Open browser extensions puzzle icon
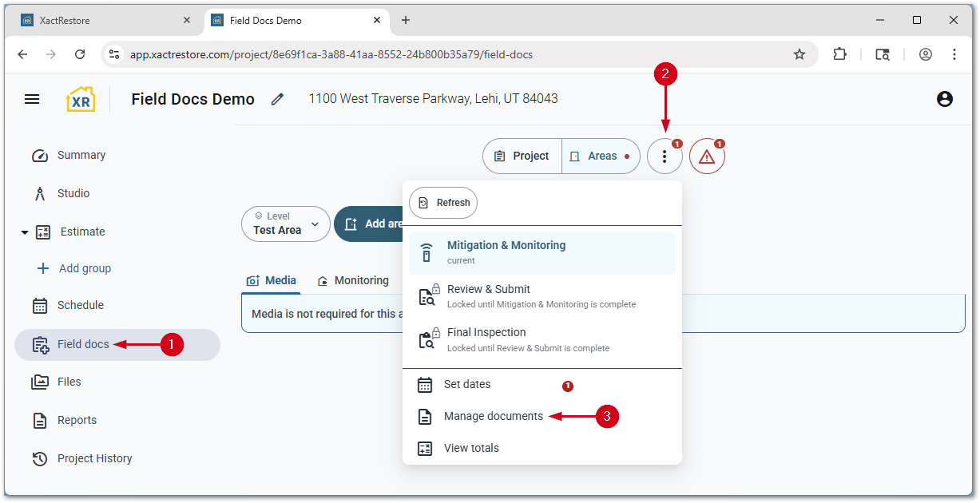The image size is (980, 503). tap(839, 54)
